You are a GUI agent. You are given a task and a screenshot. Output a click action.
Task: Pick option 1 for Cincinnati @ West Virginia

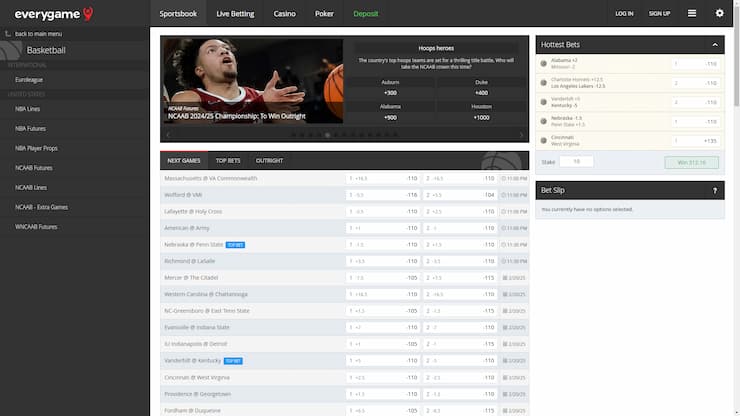(x=383, y=378)
